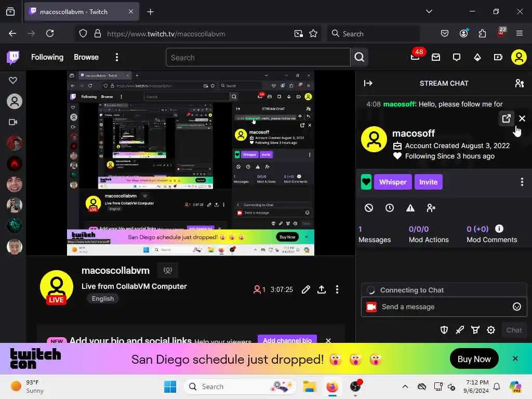Open the Windows Start menu
This screenshot has height=399, width=532.
170,387
